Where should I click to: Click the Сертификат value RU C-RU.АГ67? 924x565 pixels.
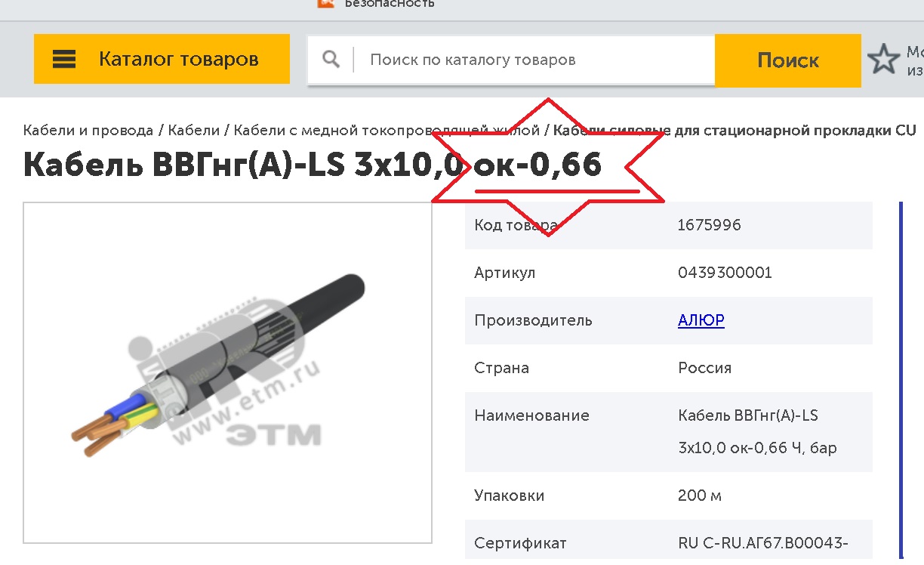(x=763, y=543)
